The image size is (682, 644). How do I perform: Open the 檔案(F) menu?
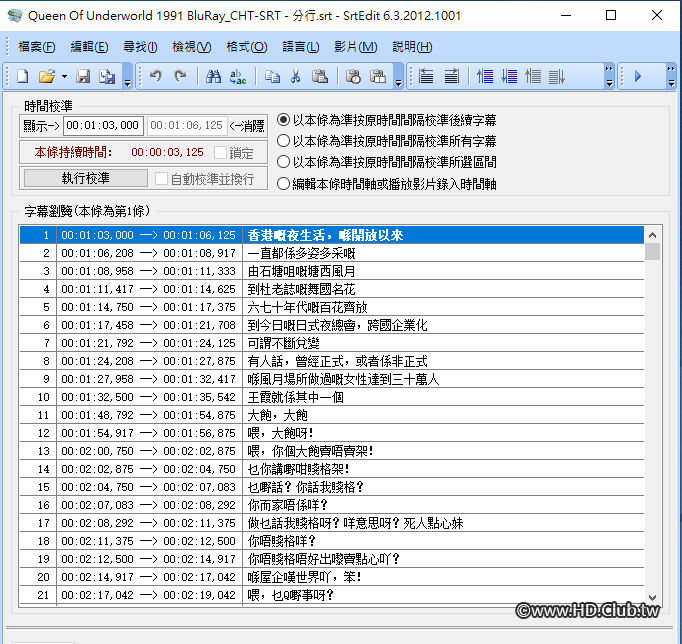click(x=37, y=47)
